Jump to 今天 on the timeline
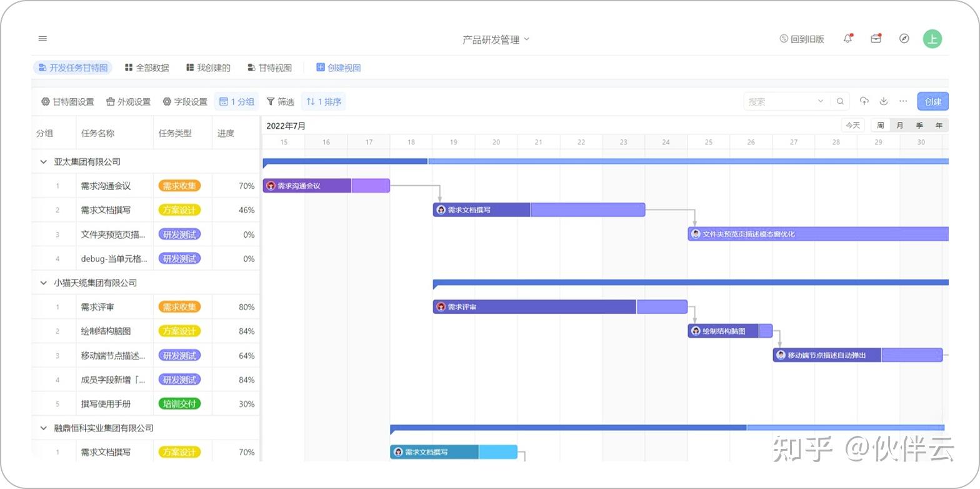The image size is (980, 489). 852,126
